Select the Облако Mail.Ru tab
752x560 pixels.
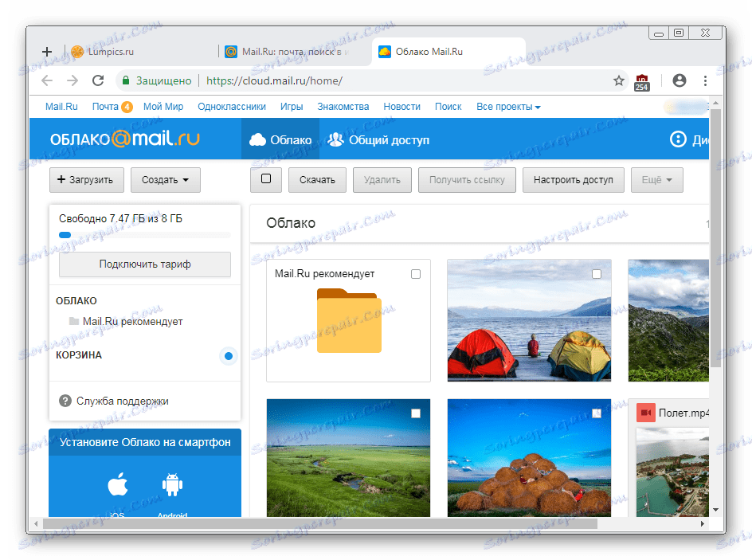pyautogui.click(x=448, y=51)
